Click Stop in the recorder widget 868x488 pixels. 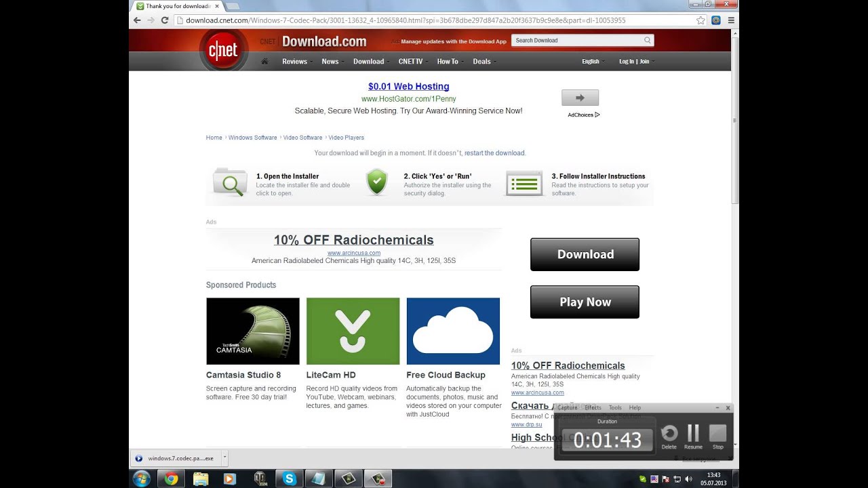[x=717, y=437]
